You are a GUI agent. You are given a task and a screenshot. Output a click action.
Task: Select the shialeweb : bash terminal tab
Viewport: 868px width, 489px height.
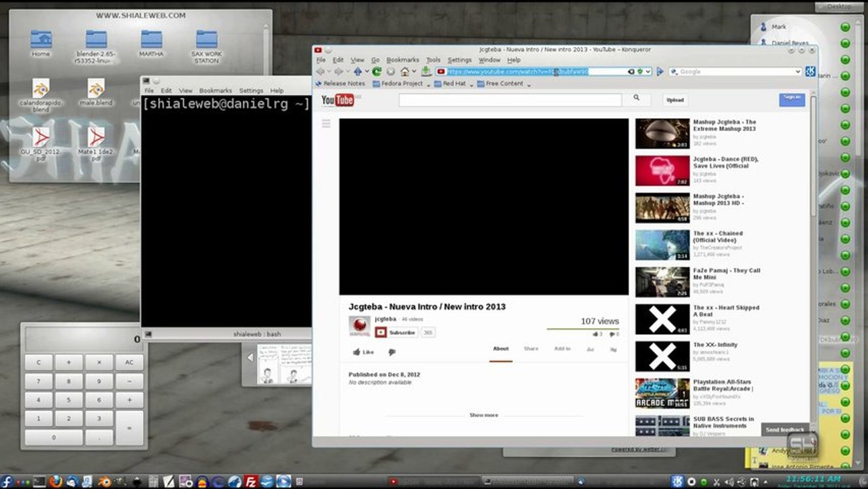click(257, 334)
